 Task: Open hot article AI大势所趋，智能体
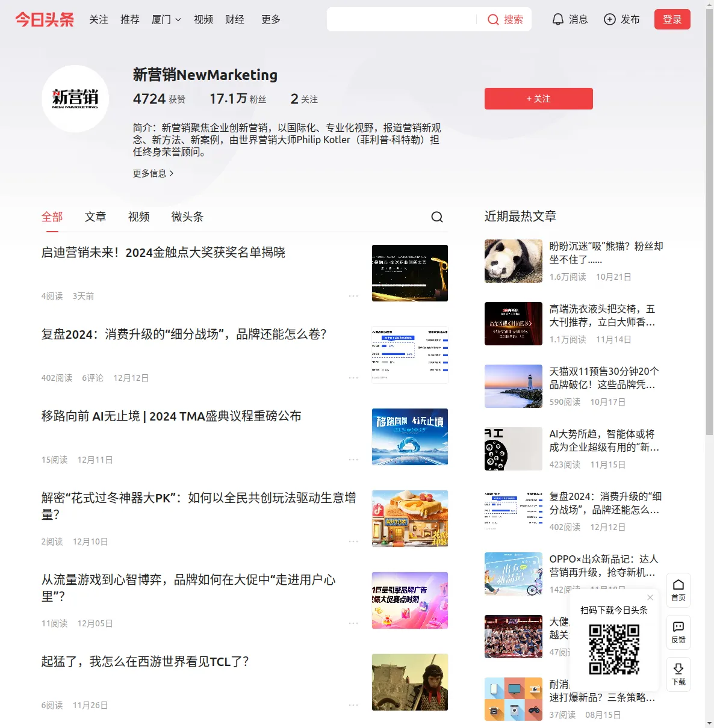(604, 440)
